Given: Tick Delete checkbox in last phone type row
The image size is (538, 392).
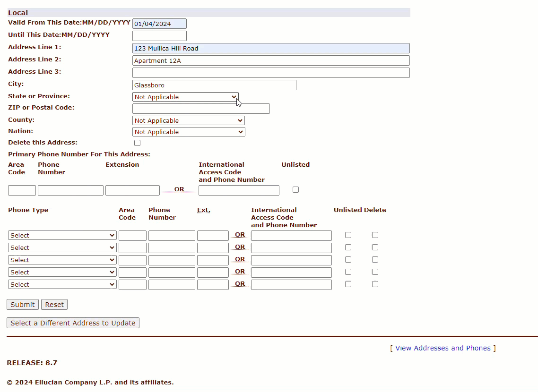Looking at the screenshot, I should pyautogui.click(x=375, y=284).
